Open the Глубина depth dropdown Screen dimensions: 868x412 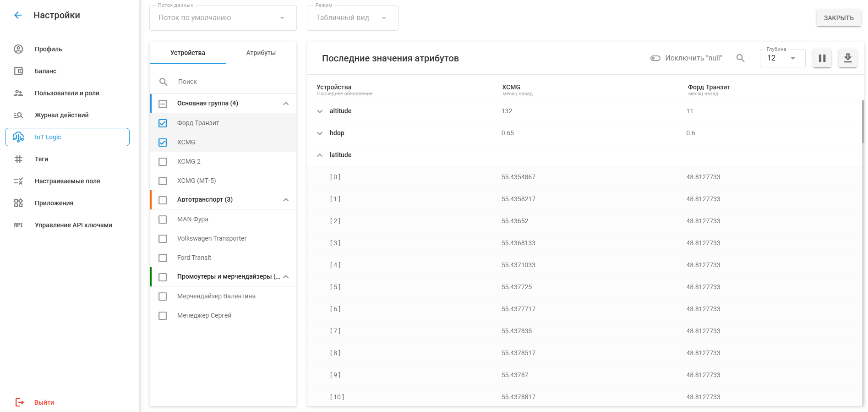(x=782, y=58)
